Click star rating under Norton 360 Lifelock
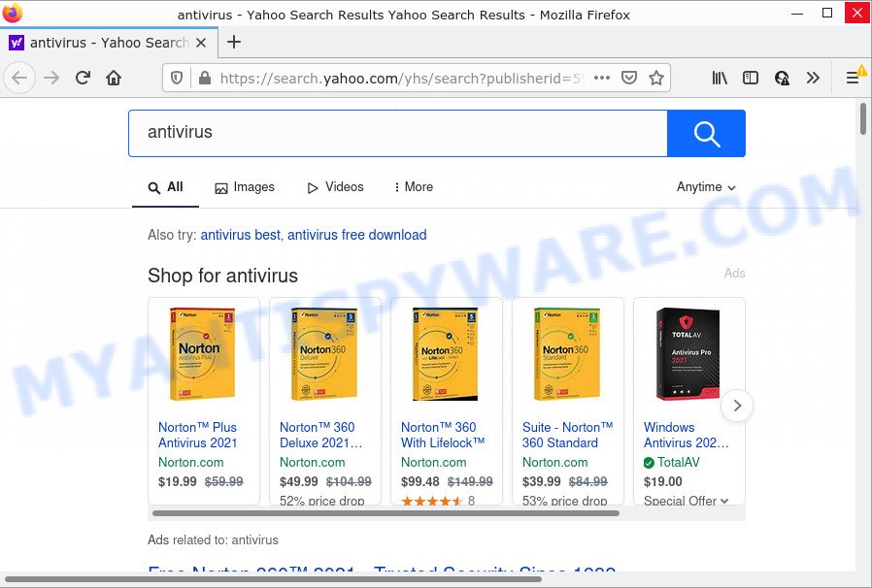The width and height of the screenshot is (872, 588). tap(432, 501)
